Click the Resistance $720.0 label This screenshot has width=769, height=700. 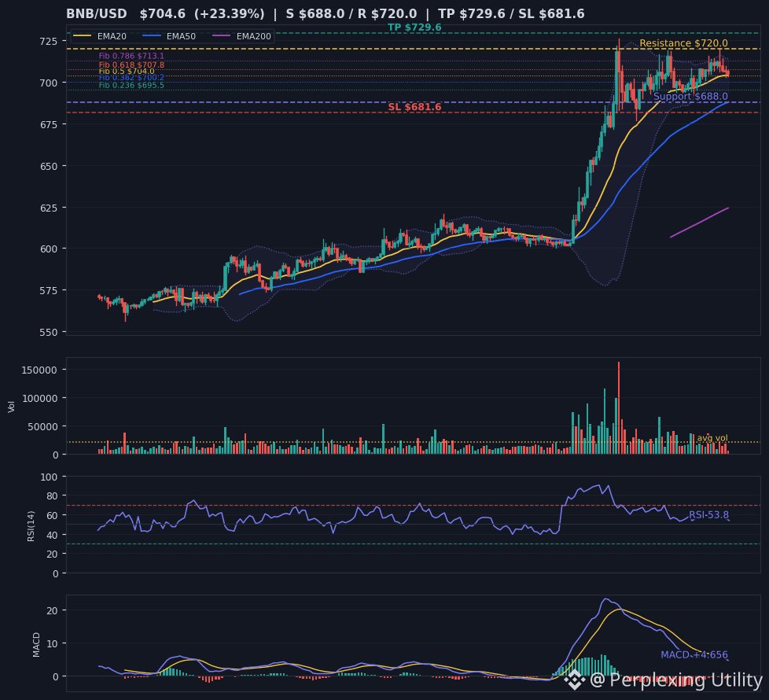click(683, 43)
